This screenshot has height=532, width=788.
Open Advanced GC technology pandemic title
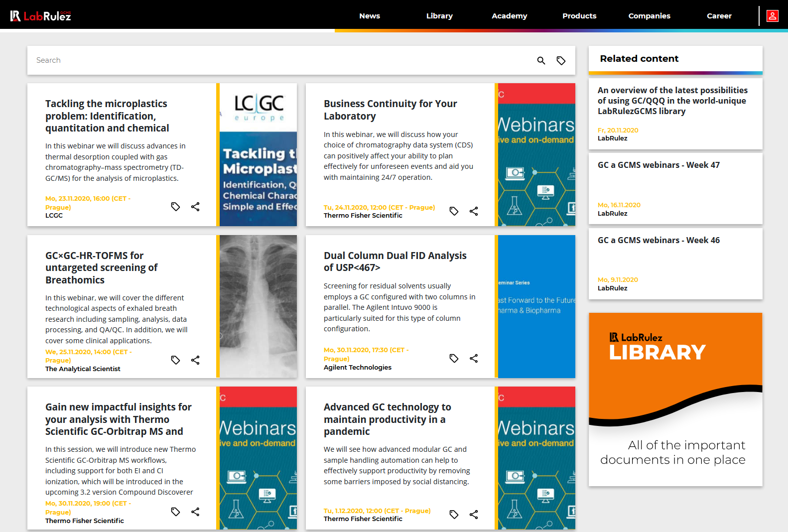388,419
